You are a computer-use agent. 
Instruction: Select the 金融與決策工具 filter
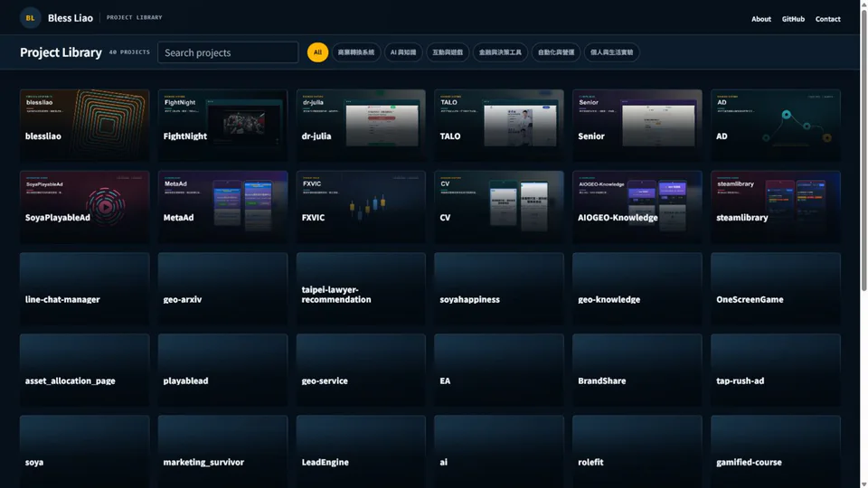coord(500,52)
